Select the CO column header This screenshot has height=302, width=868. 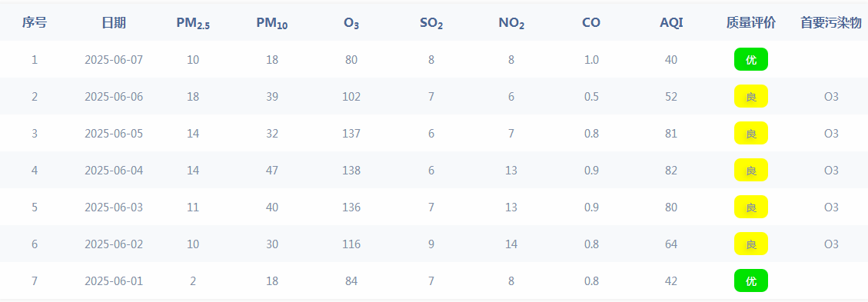591,23
